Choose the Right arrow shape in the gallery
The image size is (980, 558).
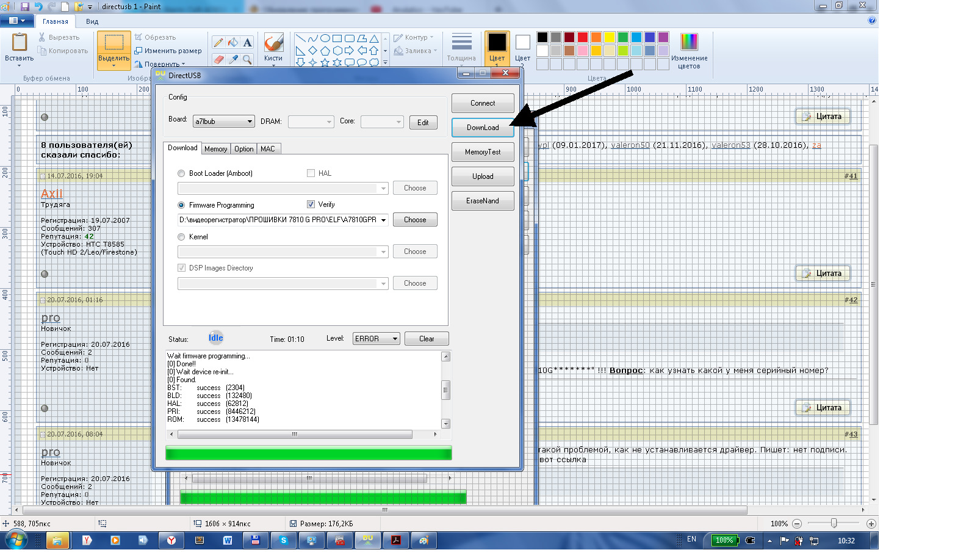(350, 51)
